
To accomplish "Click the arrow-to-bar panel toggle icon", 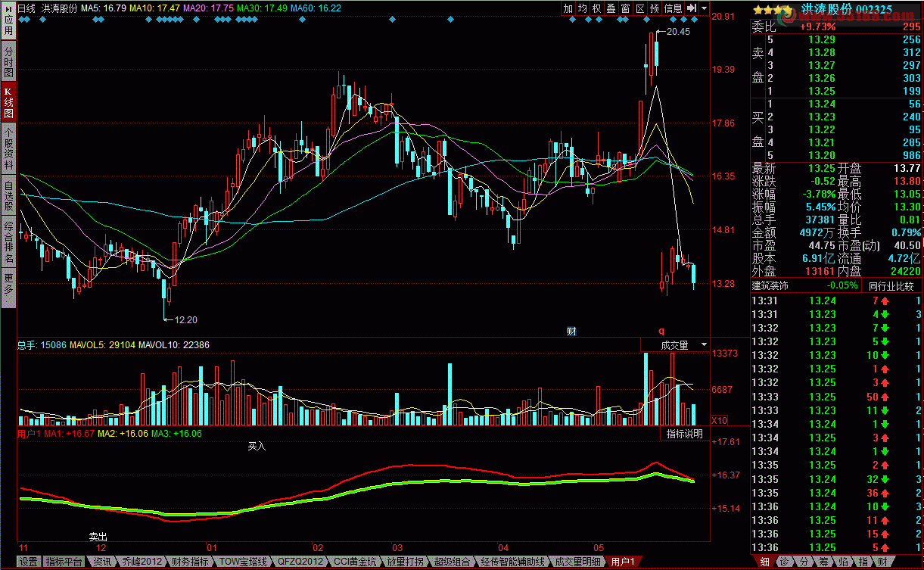I will [x=692, y=8].
